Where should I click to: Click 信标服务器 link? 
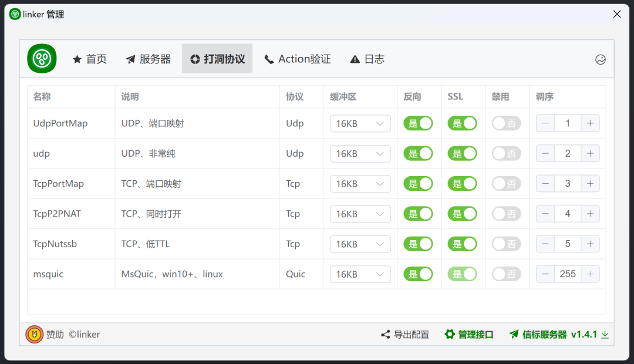(x=538, y=335)
